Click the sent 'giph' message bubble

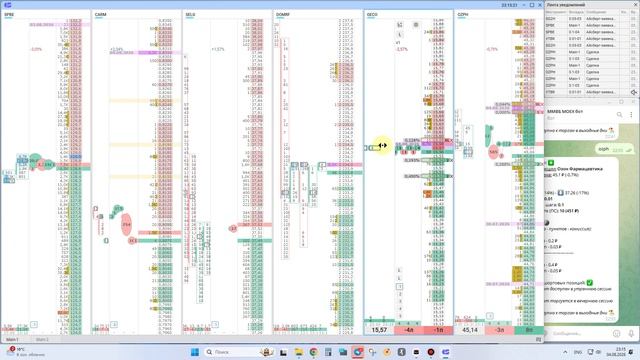(615, 149)
